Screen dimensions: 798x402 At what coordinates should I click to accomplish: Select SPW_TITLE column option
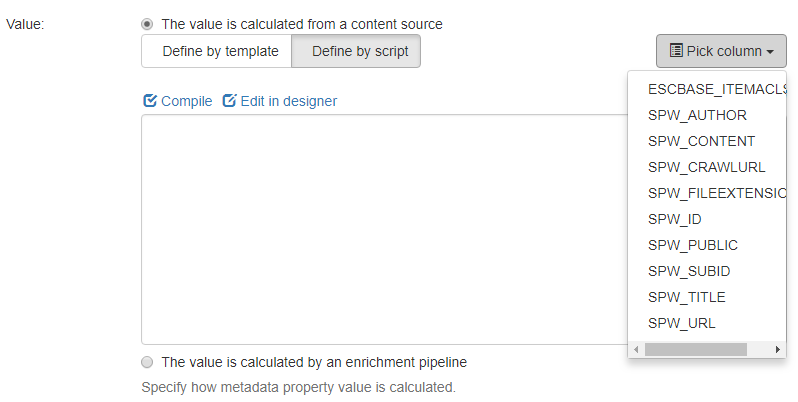[686, 297]
